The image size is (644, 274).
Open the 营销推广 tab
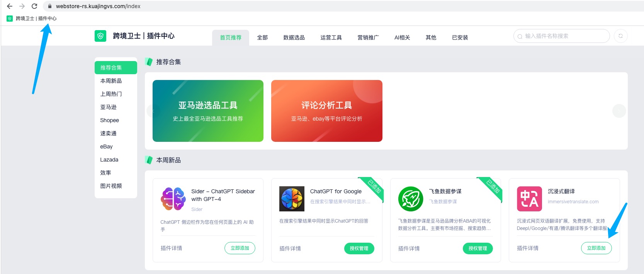tap(368, 37)
